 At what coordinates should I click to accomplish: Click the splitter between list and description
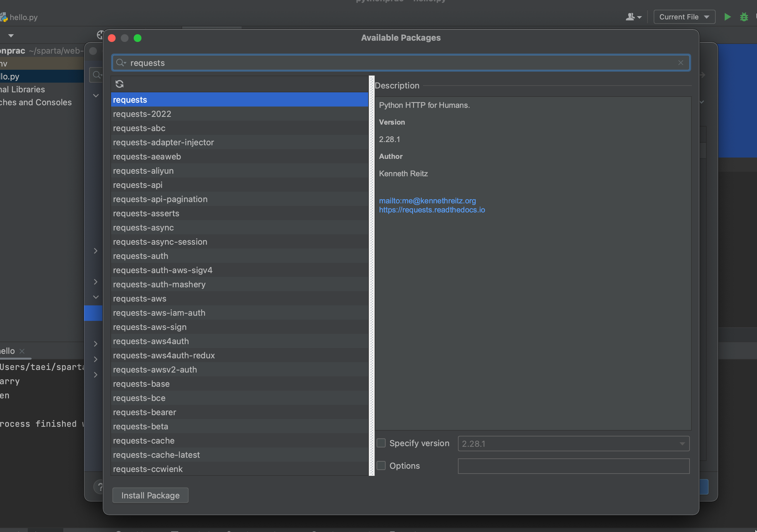372,276
